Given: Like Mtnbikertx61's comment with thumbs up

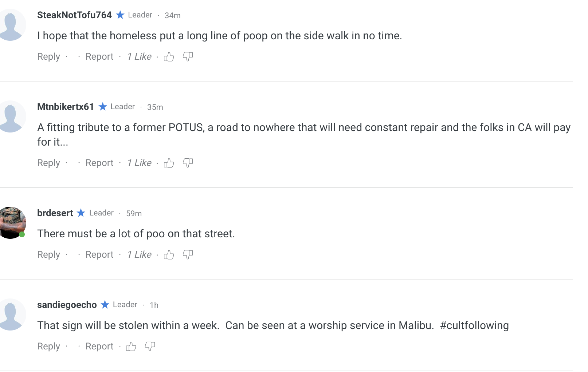Looking at the screenshot, I should (x=169, y=163).
